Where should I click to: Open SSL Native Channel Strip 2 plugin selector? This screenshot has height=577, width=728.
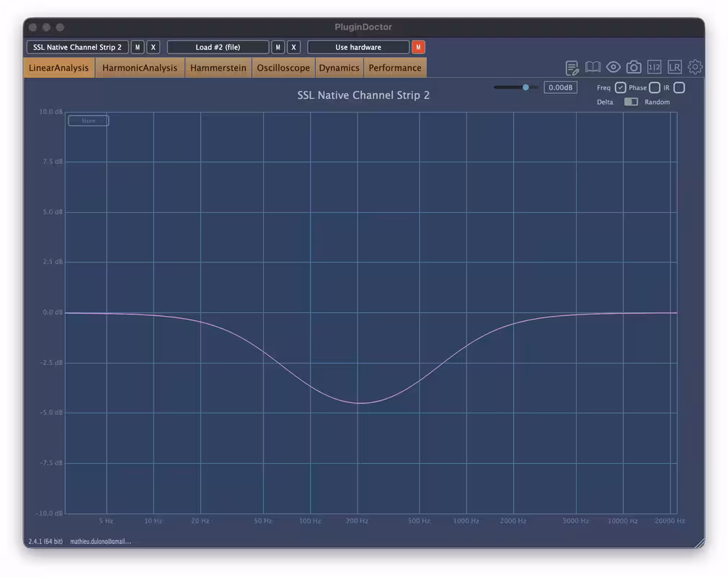tap(78, 48)
